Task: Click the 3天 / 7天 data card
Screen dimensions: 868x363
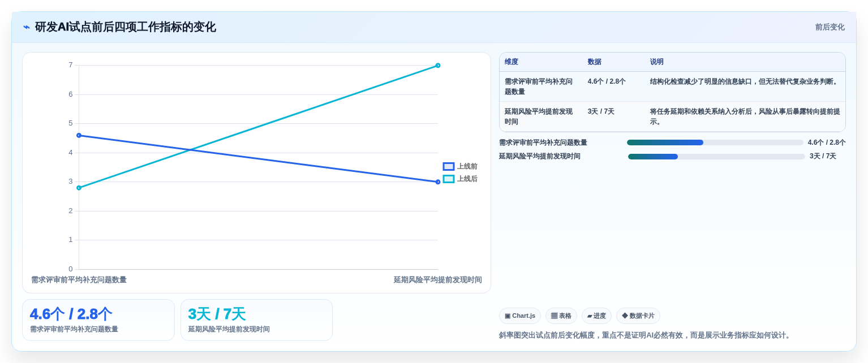Action: click(x=256, y=320)
